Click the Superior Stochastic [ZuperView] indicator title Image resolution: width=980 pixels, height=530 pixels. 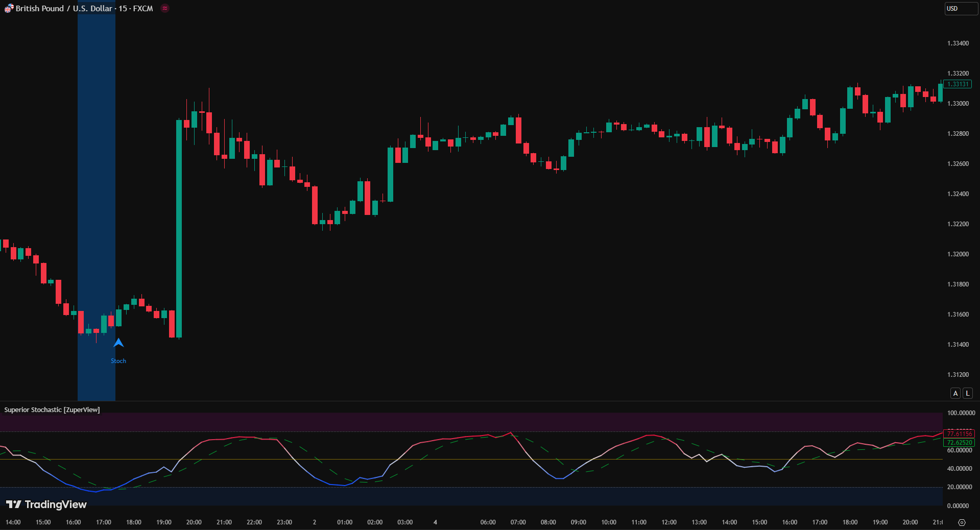coord(52,410)
